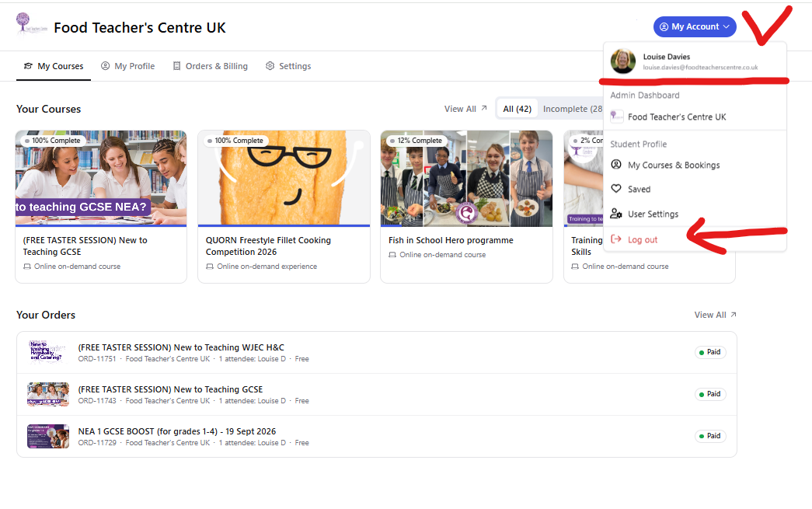Click Fish in School Hero programme title
Viewport: 812px width, 509px height.
tap(451, 240)
